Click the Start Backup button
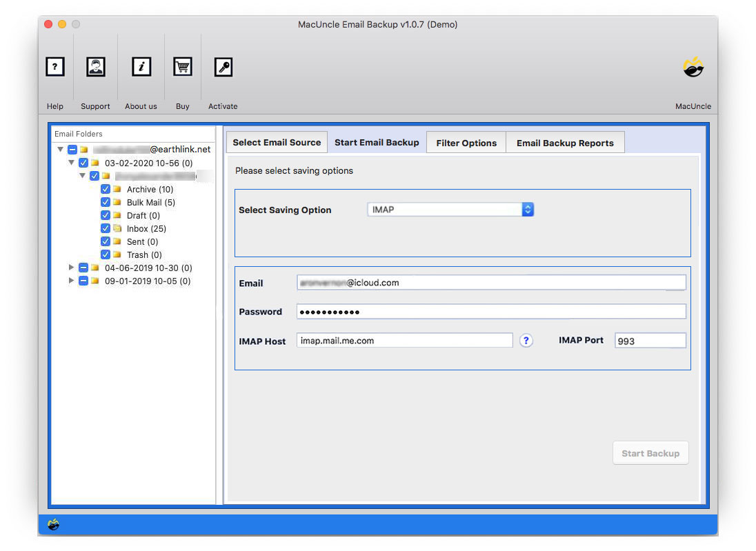 point(650,453)
